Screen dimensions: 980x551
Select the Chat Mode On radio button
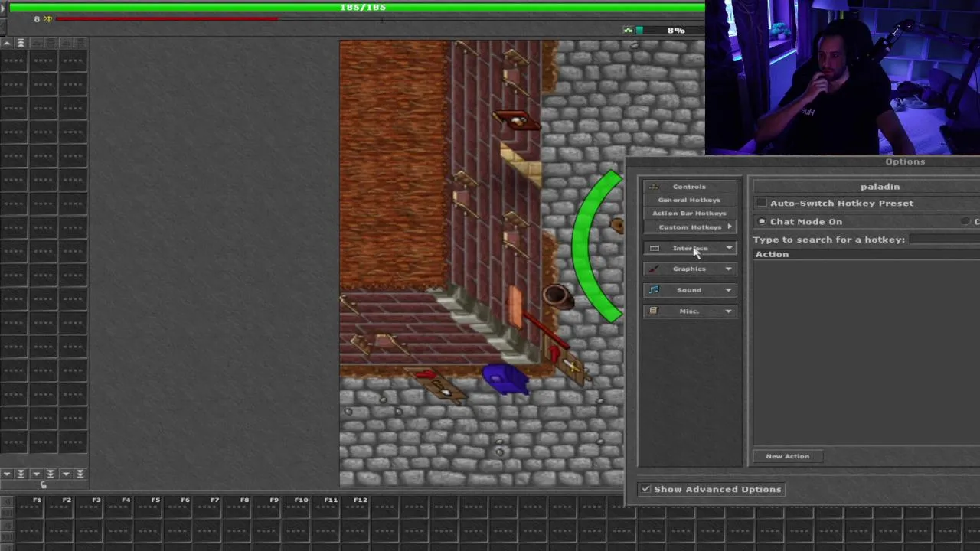762,221
